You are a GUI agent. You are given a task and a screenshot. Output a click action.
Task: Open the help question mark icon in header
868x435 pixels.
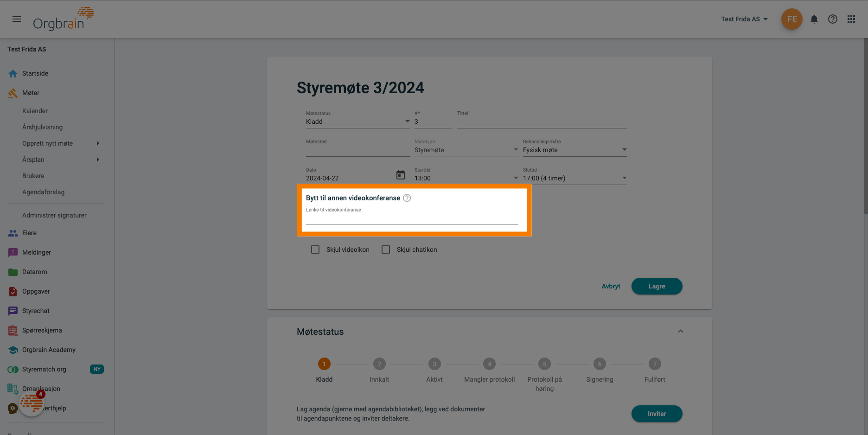click(833, 19)
